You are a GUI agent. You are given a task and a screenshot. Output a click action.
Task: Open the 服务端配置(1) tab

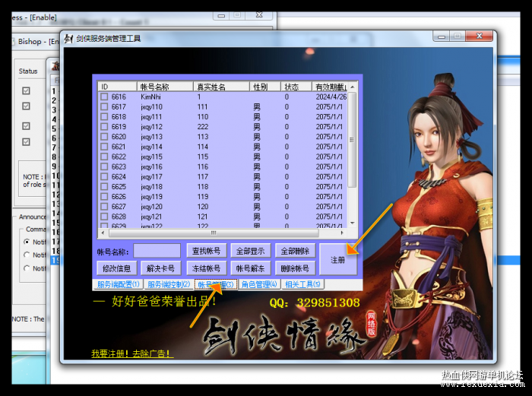coord(118,284)
